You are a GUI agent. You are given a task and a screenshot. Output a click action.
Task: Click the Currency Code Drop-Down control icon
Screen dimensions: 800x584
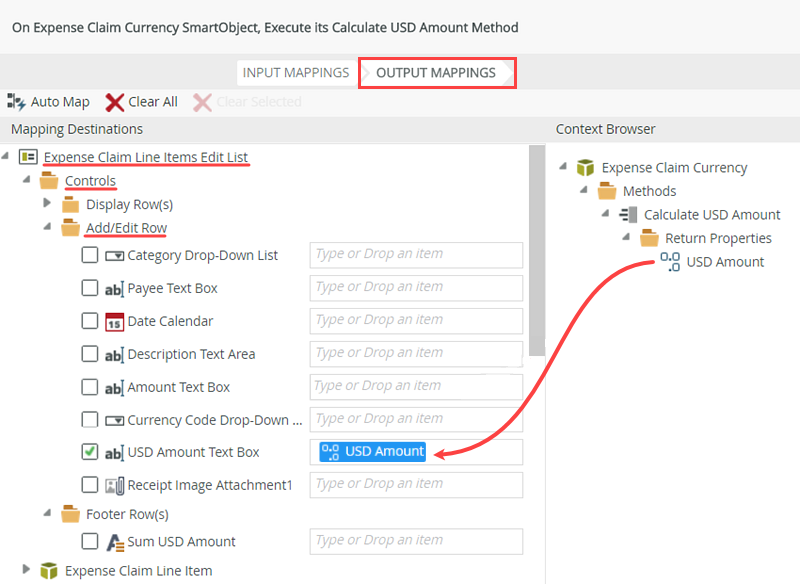click(x=114, y=421)
